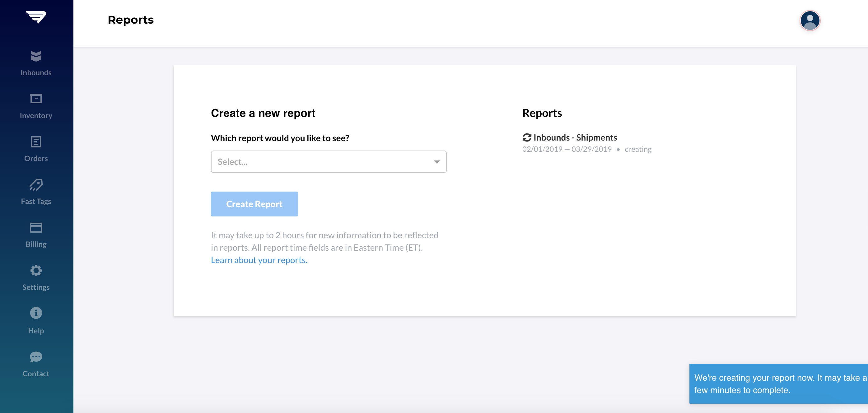The height and width of the screenshot is (413, 868).
Task: Select the Fast Tags tag icon
Action: click(x=36, y=185)
